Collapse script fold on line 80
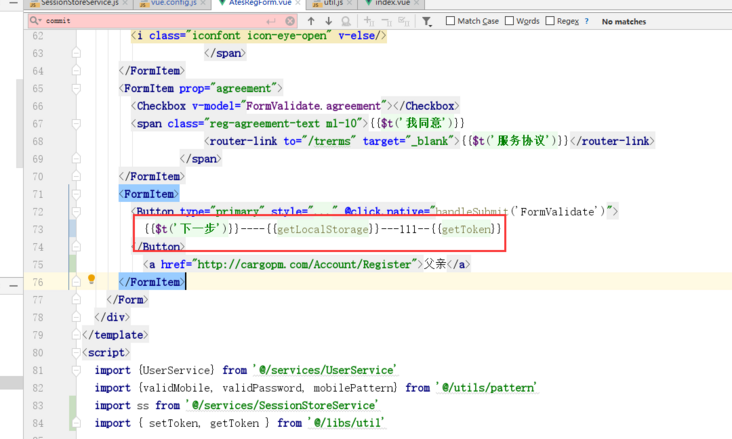This screenshot has height=439, width=732. 76,353
